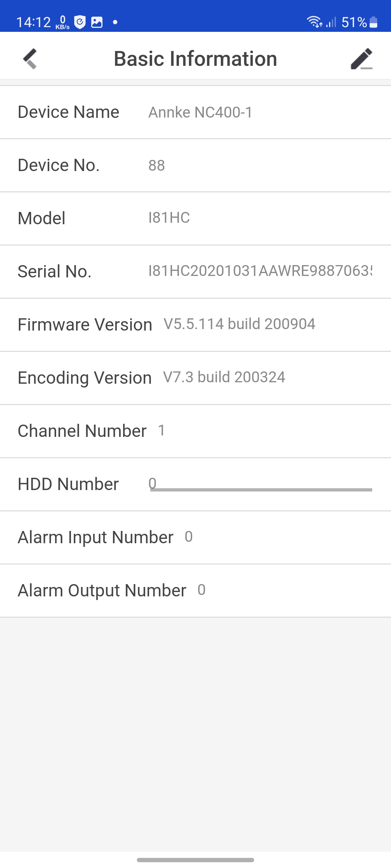Tap the Channel Number row
391x868 pixels.
click(x=195, y=431)
